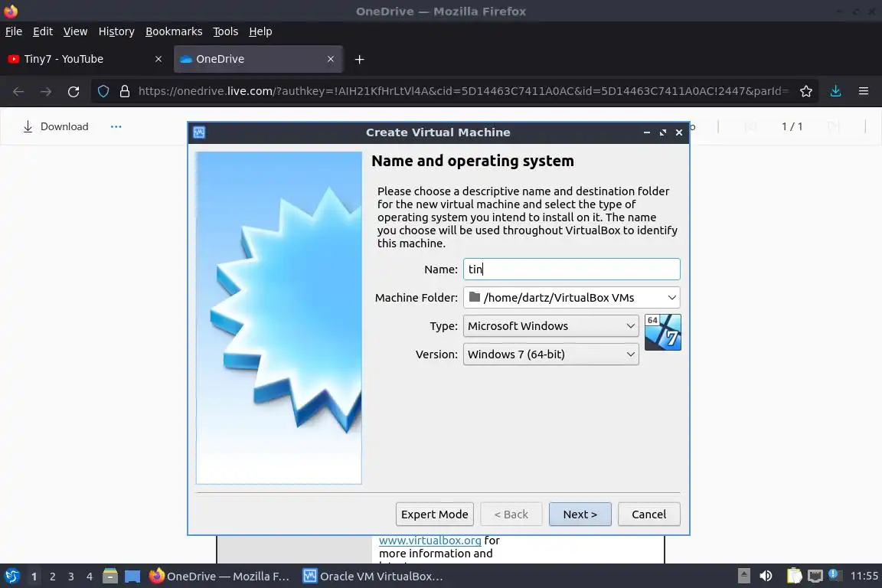Open the Type dropdown Microsoft Windows
Image resolution: width=882 pixels, height=588 pixels.
[550, 326]
